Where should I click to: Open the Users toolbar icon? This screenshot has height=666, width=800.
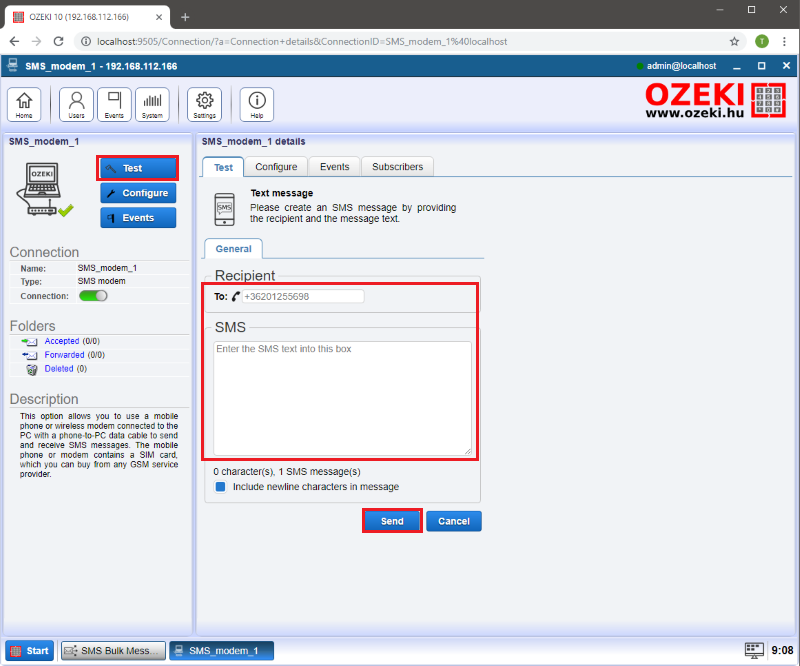pyautogui.click(x=76, y=104)
